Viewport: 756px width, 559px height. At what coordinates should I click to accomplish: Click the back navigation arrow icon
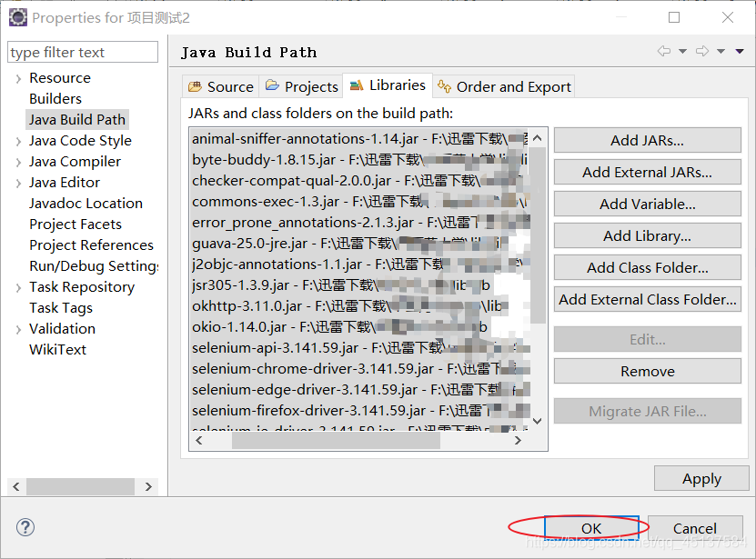pos(664,51)
